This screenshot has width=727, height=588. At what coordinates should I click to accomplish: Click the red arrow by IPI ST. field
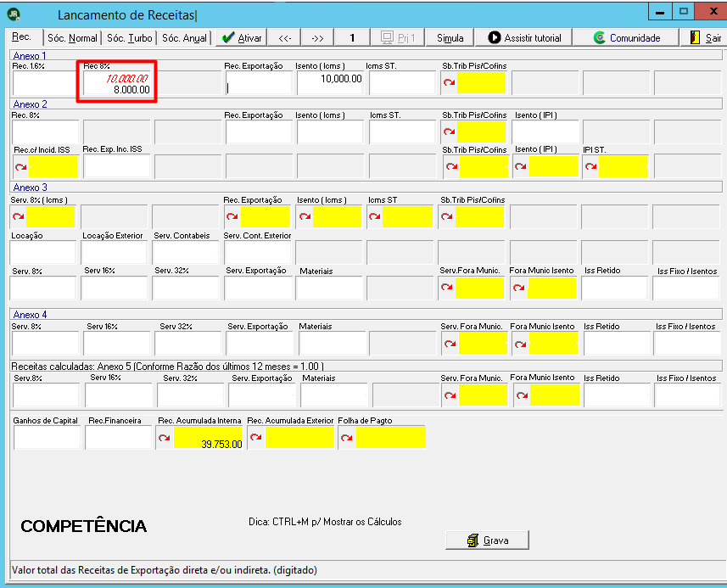point(590,166)
